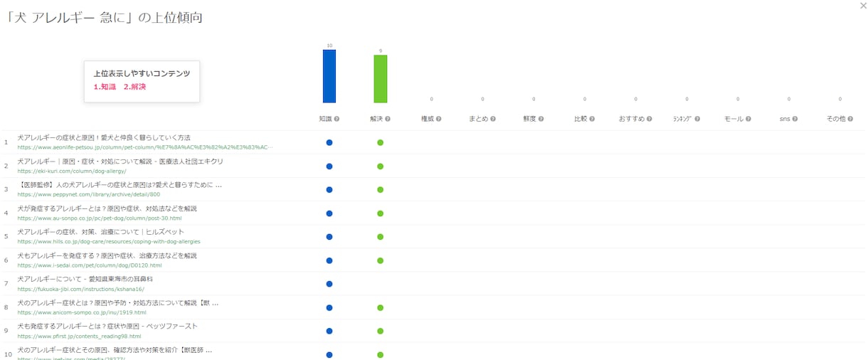
Task: Click the 知識 column header label
Action: click(x=325, y=119)
